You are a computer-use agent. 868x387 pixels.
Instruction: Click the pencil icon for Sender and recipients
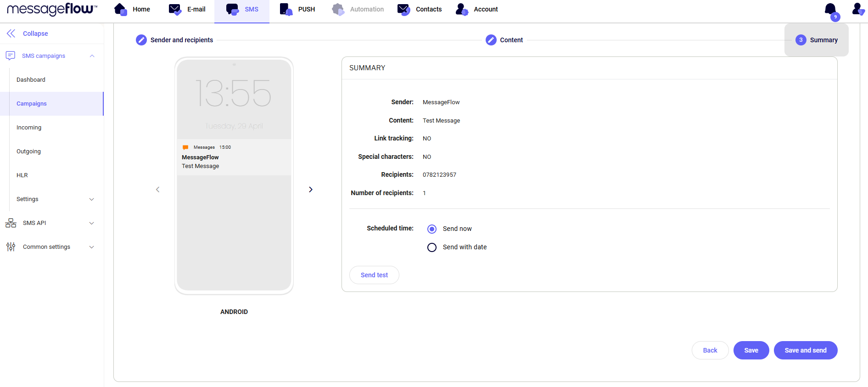coord(141,40)
